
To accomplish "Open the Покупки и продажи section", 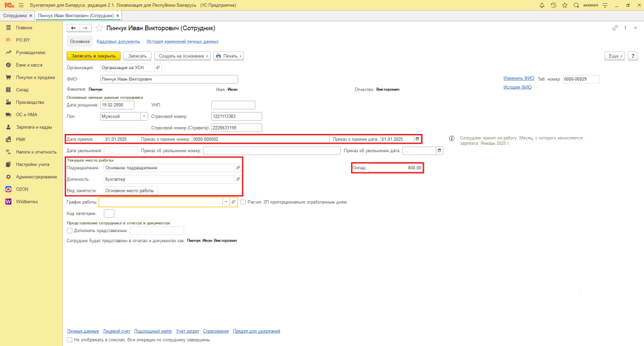I will (x=35, y=77).
